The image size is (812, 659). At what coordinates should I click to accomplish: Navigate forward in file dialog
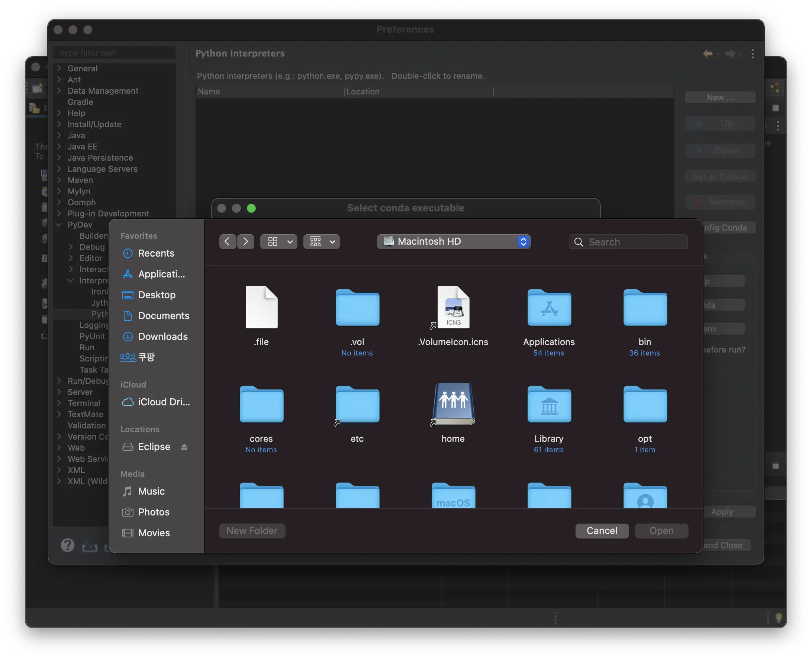[x=245, y=241]
